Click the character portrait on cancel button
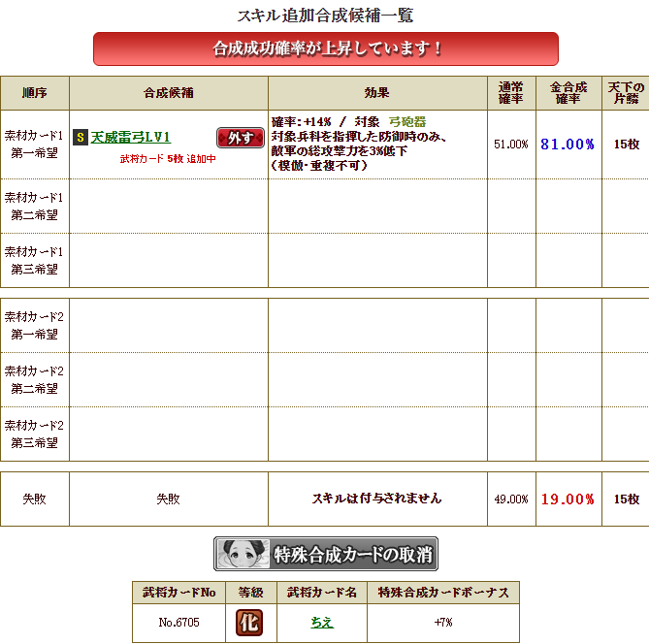649x644 pixels. point(243,554)
